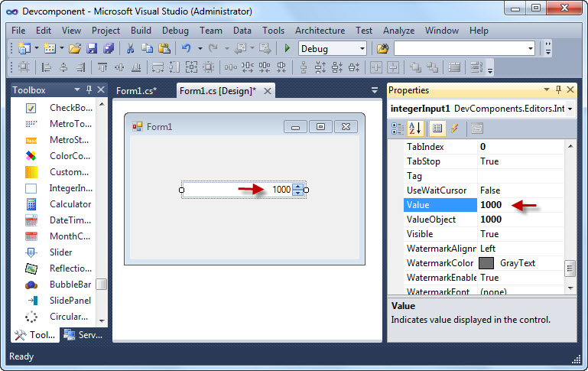Sort properties alphabetically with A-Z icon

(417, 128)
